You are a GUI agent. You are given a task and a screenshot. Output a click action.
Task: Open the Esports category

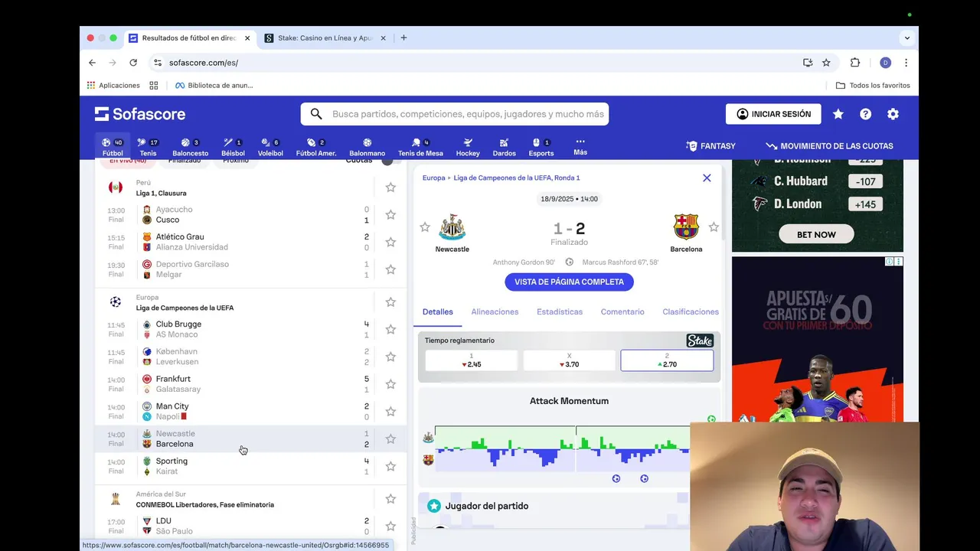click(x=541, y=147)
